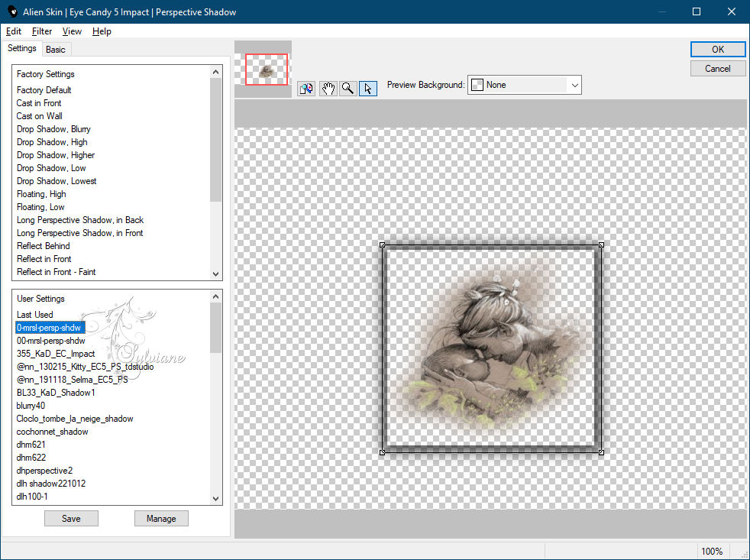Select the "Cast on Wall" preset
750x560 pixels.
coord(39,116)
